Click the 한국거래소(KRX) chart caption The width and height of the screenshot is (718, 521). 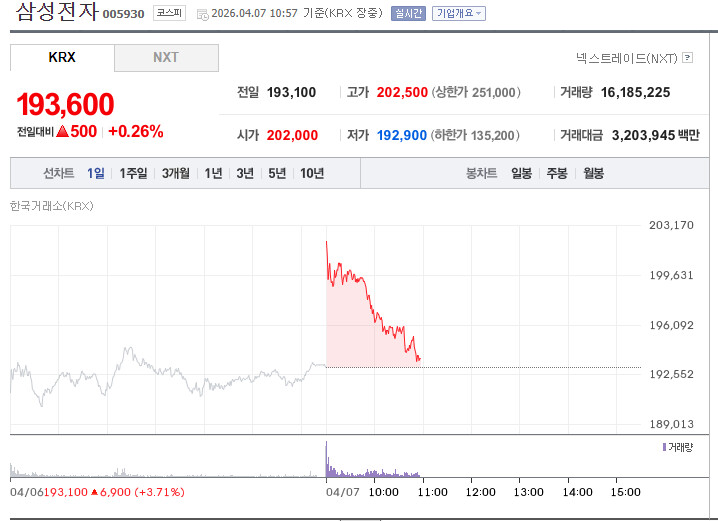coord(52,206)
